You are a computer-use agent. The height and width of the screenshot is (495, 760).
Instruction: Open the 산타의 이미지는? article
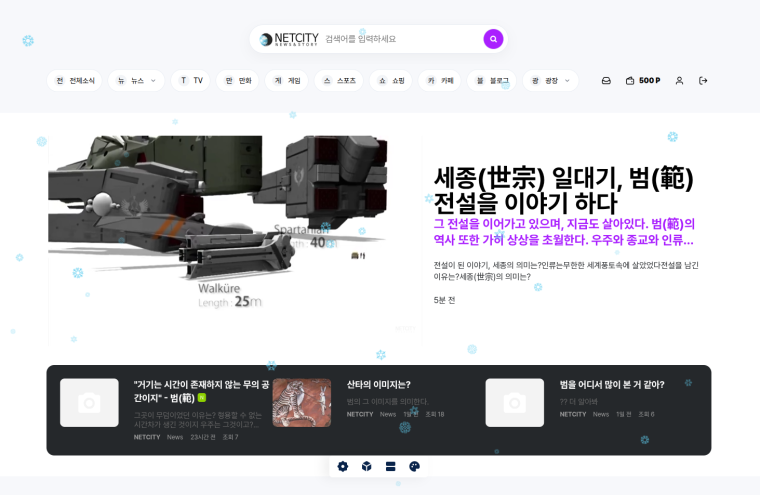pos(379,385)
